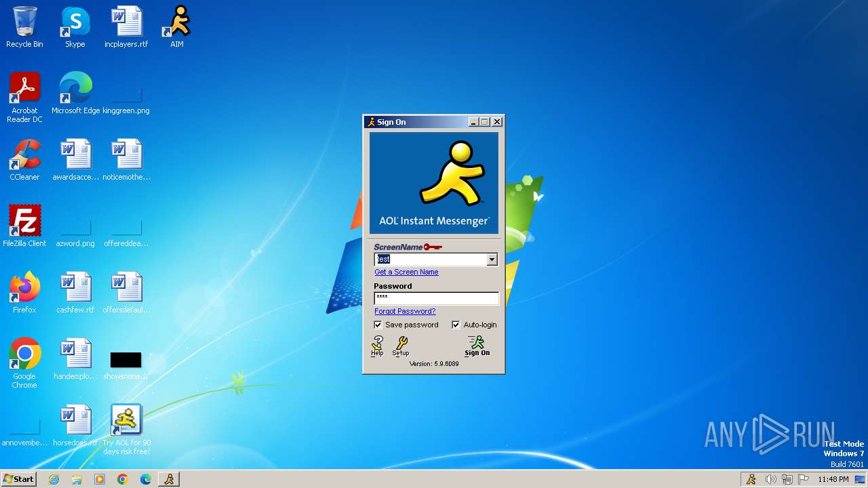Image resolution: width=868 pixels, height=488 pixels.
Task: Open Internet Explorer from the taskbar
Action: 54,479
